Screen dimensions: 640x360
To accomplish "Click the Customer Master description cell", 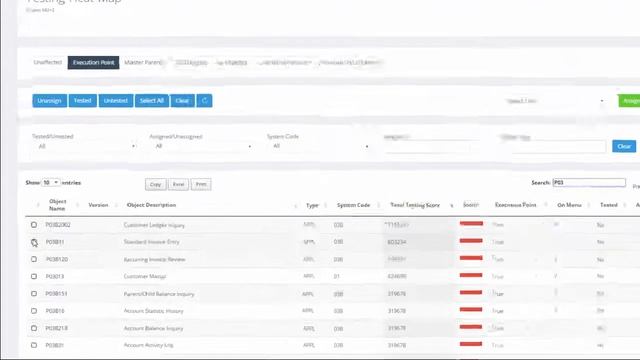I will [x=145, y=276].
